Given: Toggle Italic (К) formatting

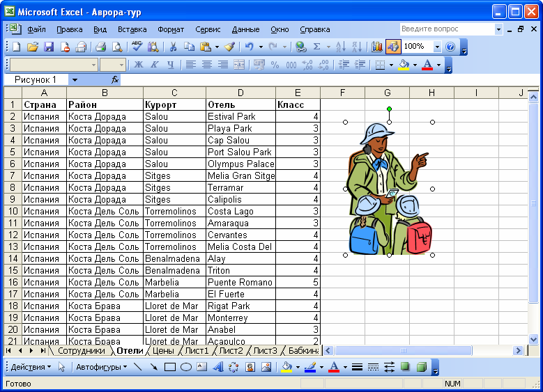Looking at the screenshot, I should pyautogui.click(x=155, y=65).
